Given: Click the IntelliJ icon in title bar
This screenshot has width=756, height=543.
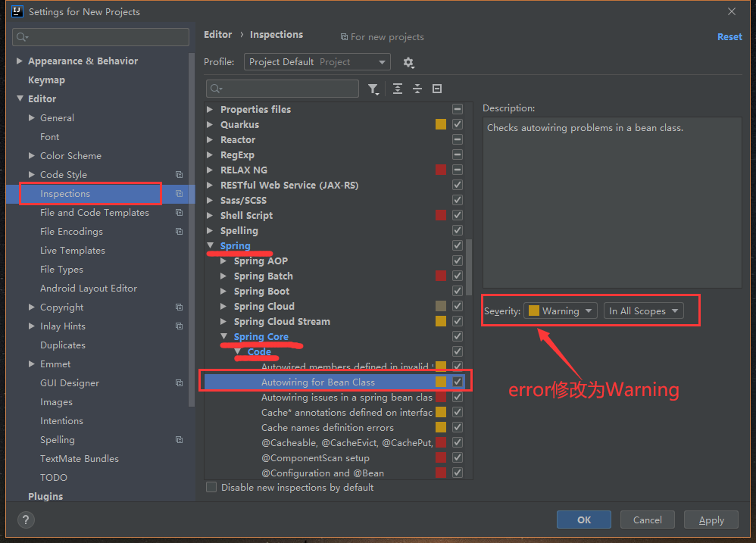Looking at the screenshot, I should point(17,11).
